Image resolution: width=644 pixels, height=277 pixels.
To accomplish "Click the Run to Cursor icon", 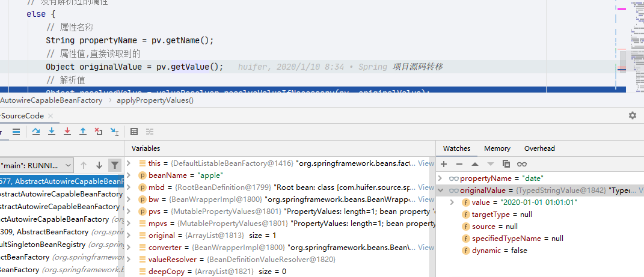I will [x=115, y=132].
